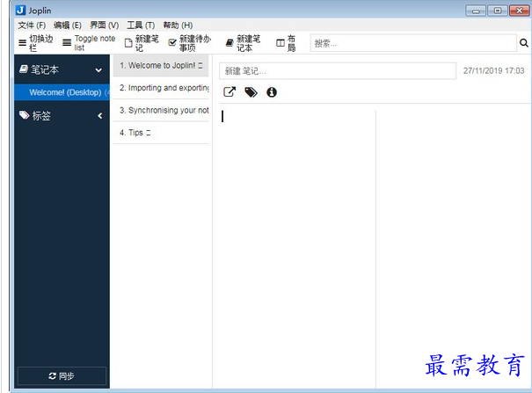The height and width of the screenshot is (393, 532).
Task: Expand the 标签 section chevron
Action: pos(100,116)
